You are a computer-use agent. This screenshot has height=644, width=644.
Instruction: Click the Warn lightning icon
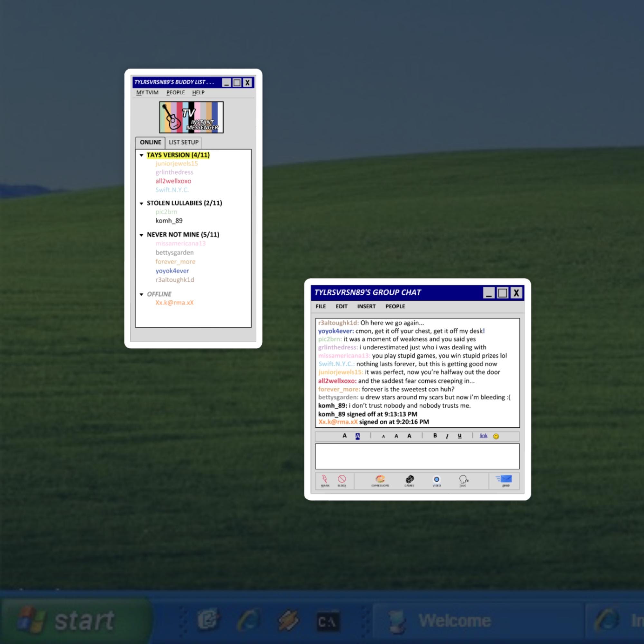[325, 481]
